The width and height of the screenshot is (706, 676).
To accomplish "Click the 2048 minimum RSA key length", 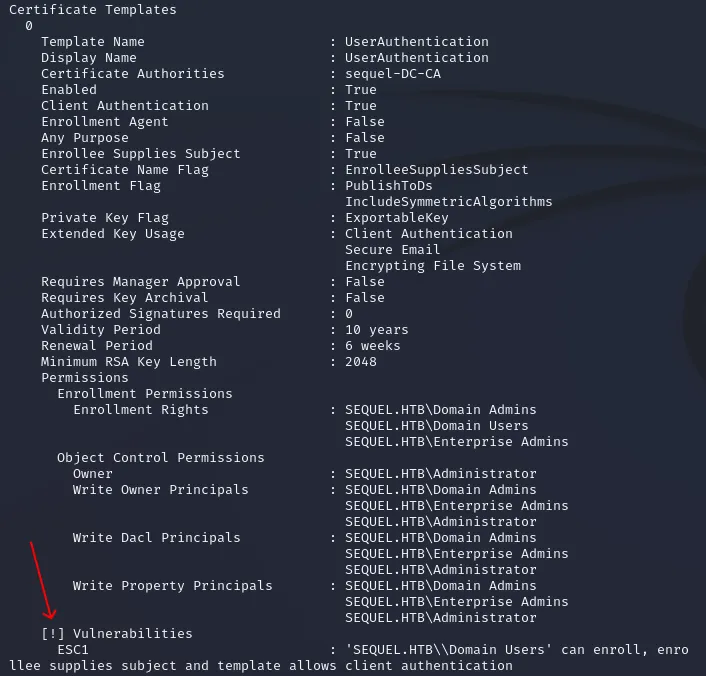I will point(361,362).
